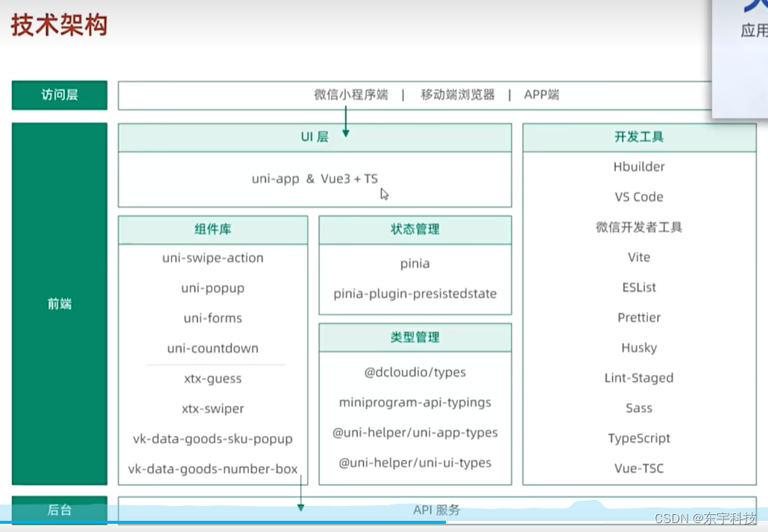Click 微信小程序端 in the access layer
The height and width of the screenshot is (532, 768).
pyautogui.click(x=350, y=95)
